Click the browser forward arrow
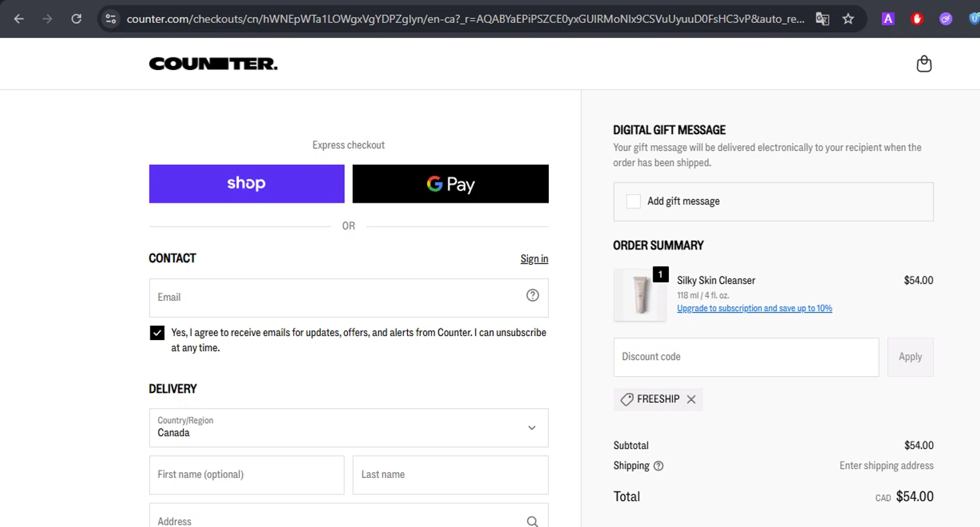Screen dimensions: 980x527 coord(47,19)
